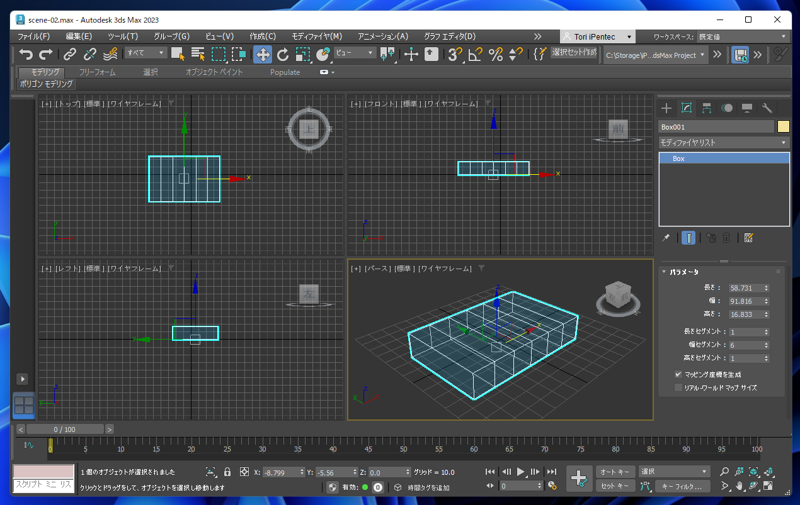Select the Box entry in the modifier stack
The height and width of the screenshot is (505, 800).
click(x=724, y=159)
